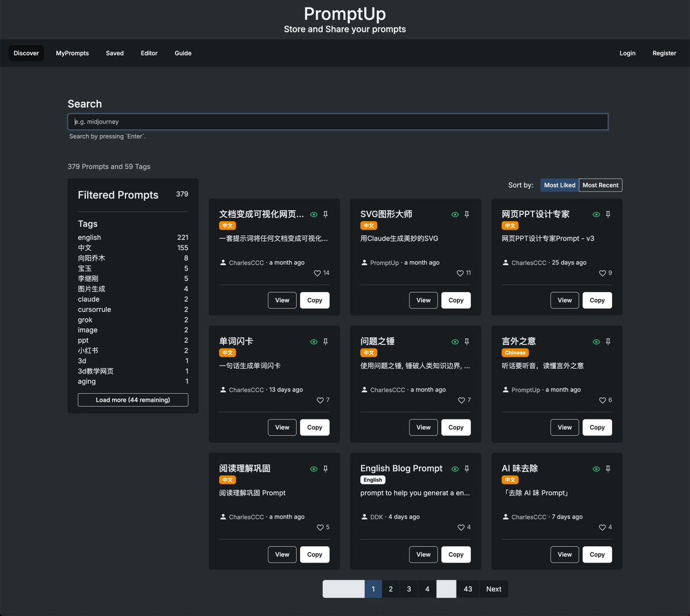The image size is (690, 616).
Task: Like 问题之锤 with heart icon
Action: pyautogui.click(x=461, y=400)
